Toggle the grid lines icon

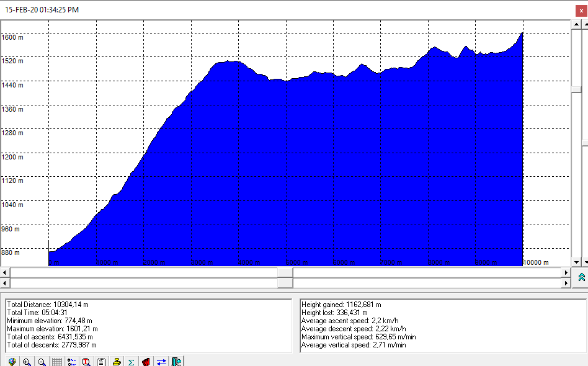pyautogui.click(x=56, y=362)
